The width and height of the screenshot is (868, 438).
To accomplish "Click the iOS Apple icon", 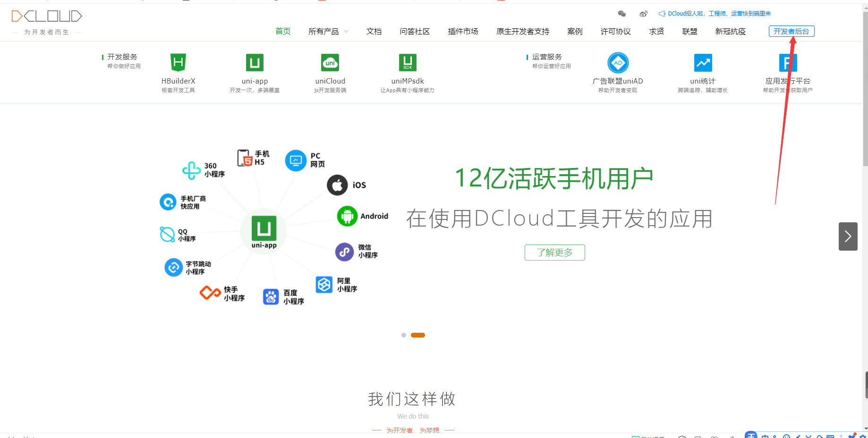I will tap(337, 185).
